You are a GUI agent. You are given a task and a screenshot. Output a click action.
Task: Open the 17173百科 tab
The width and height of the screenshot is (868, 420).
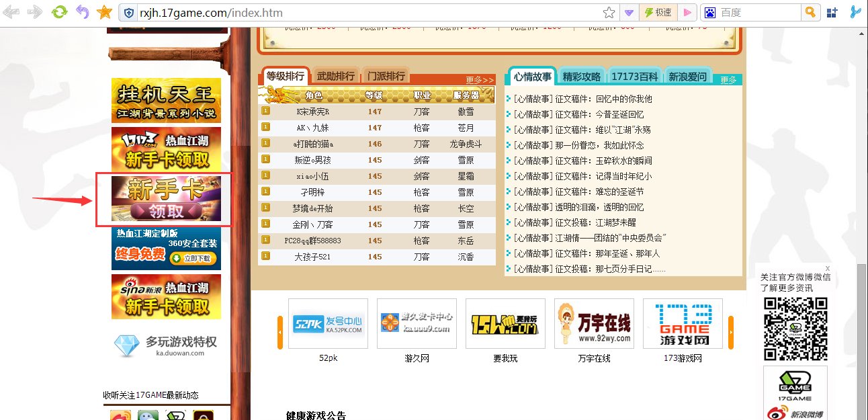[634, 77]
